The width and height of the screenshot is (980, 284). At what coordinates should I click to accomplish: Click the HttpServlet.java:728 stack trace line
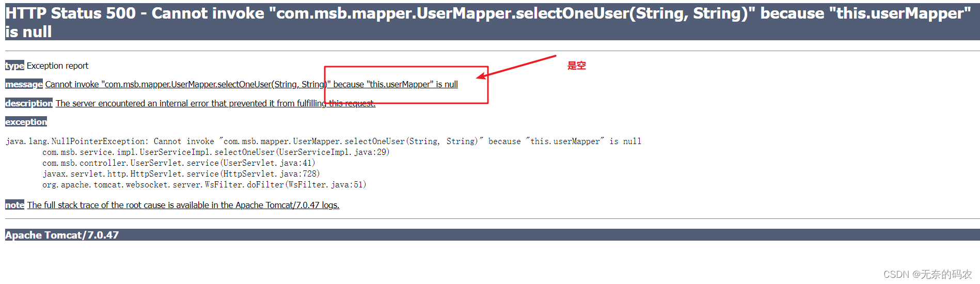(181, 173)
